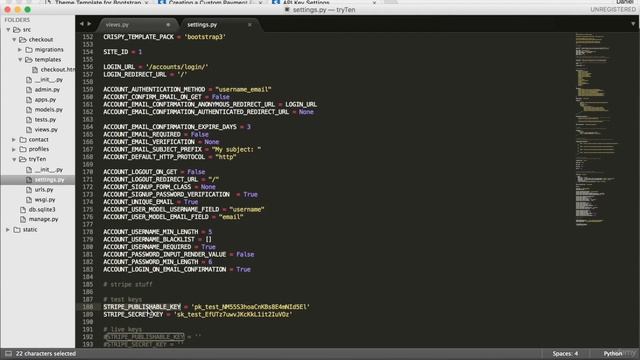Click the STRIPE_SECRET_KEY variable name
The width and height of the screenshot is (640, 360).
[x=133, y=315]
